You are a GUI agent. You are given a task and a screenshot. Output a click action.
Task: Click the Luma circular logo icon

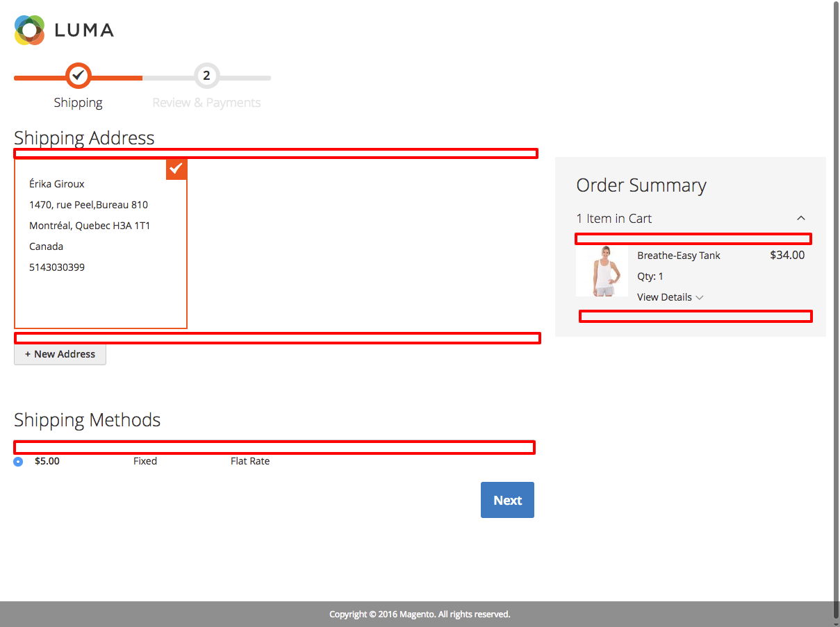[29, 30]
